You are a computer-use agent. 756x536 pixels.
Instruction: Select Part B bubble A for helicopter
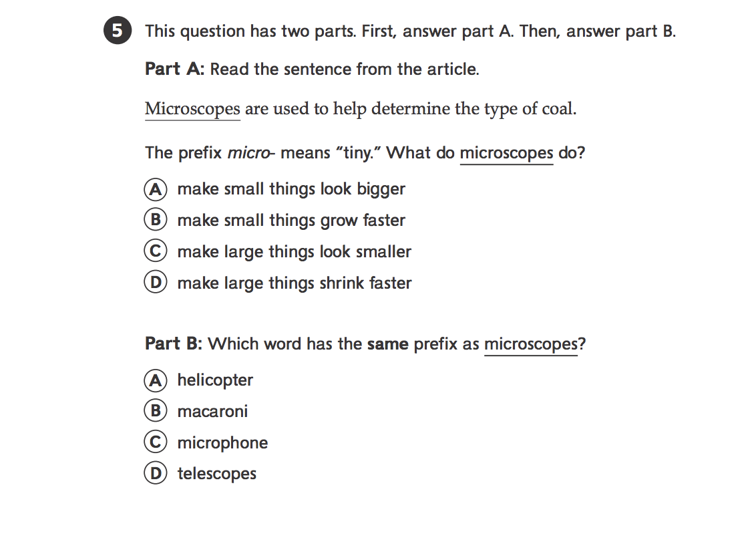pyautogui.click(x=155, y=380)
